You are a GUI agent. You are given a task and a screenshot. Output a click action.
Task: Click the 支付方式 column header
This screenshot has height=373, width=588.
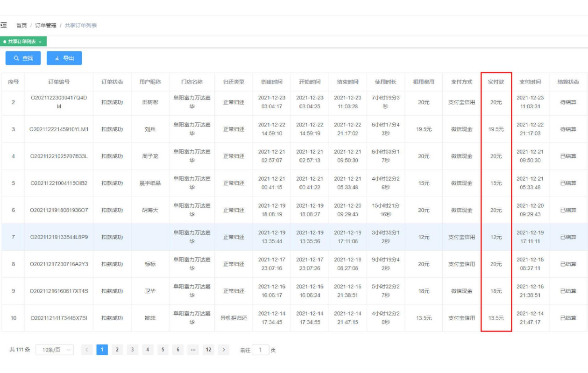tap(461, 82)
